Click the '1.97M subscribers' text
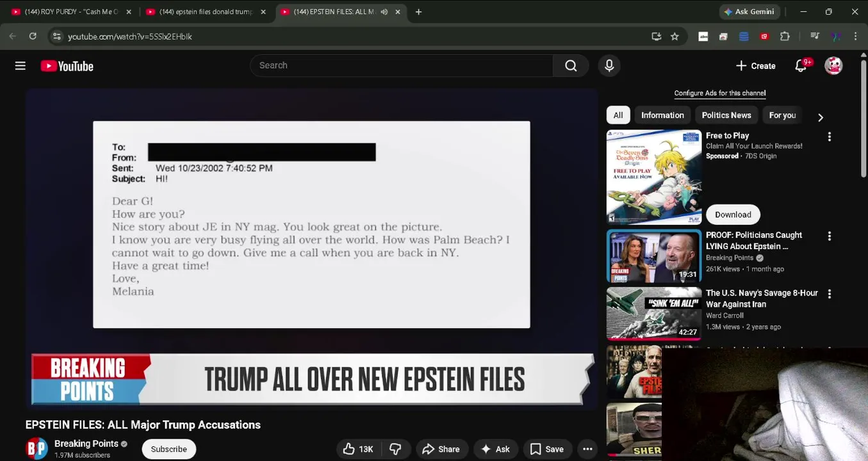The width and height of the screenshot is (868, 461). pos(82,455)
